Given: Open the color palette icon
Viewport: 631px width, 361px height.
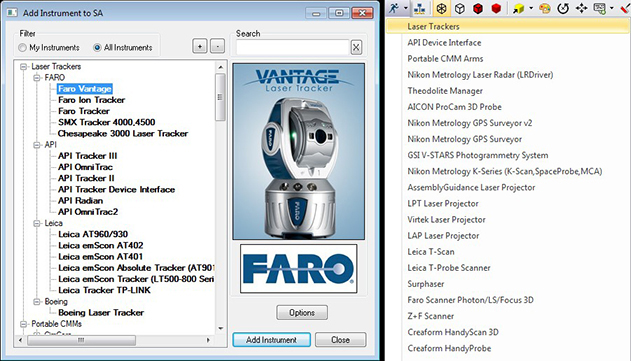Looking at the screenshot, I should 544,8.
